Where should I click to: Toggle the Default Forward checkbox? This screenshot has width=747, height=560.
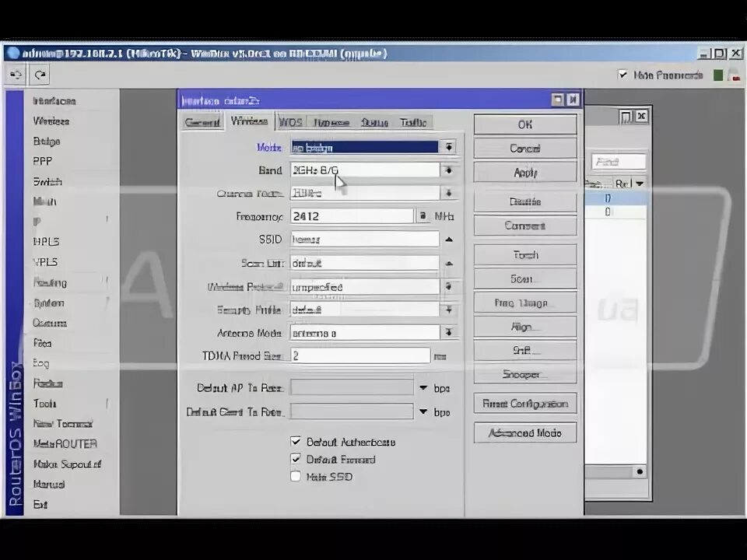[296, 459]
